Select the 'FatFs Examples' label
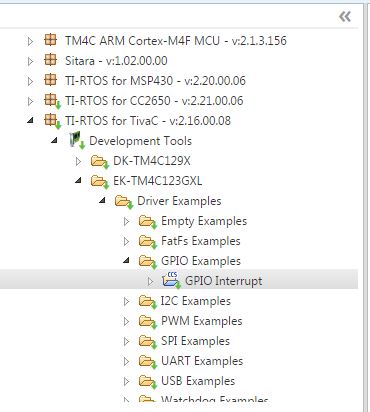Viewport: 370px width, 412px height. pyautogui.click(x=201, y=241)
